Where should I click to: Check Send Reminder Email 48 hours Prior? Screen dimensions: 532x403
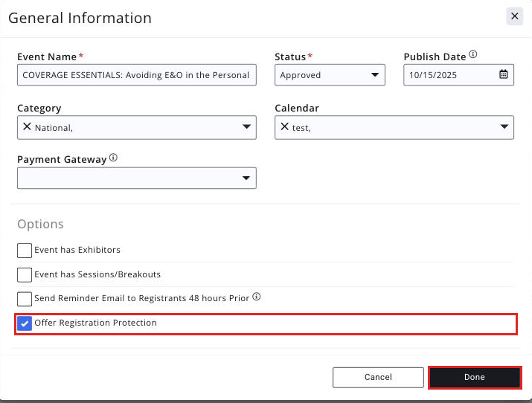tap(25, 299)
